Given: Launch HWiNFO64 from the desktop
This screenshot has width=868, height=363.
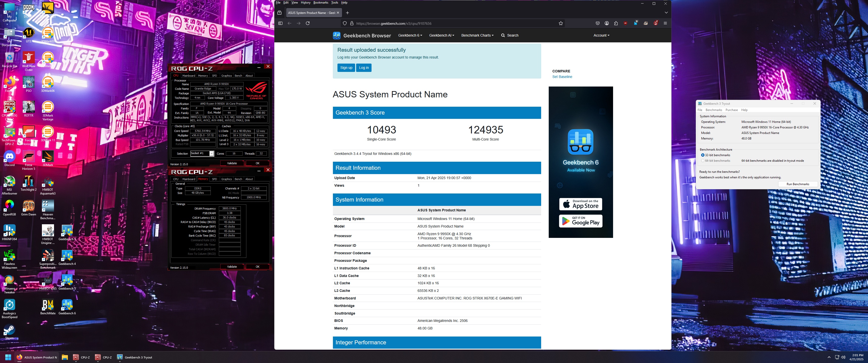Looking at the screenshot, I should pyautogui.click(x=9, y=232).
